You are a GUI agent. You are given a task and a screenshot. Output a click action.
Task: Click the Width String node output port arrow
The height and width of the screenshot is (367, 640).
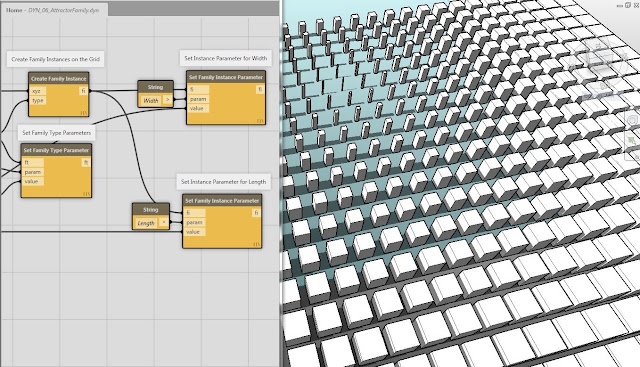(167, 100)
